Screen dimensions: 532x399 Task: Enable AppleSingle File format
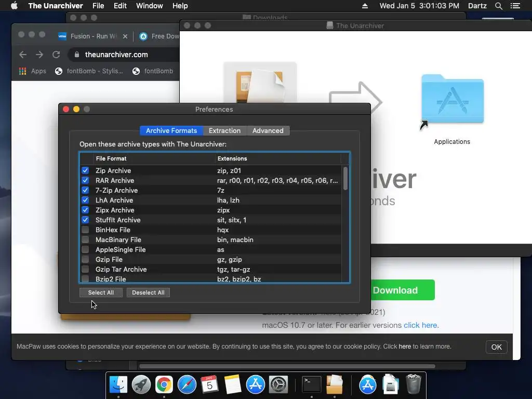(85, 249)
